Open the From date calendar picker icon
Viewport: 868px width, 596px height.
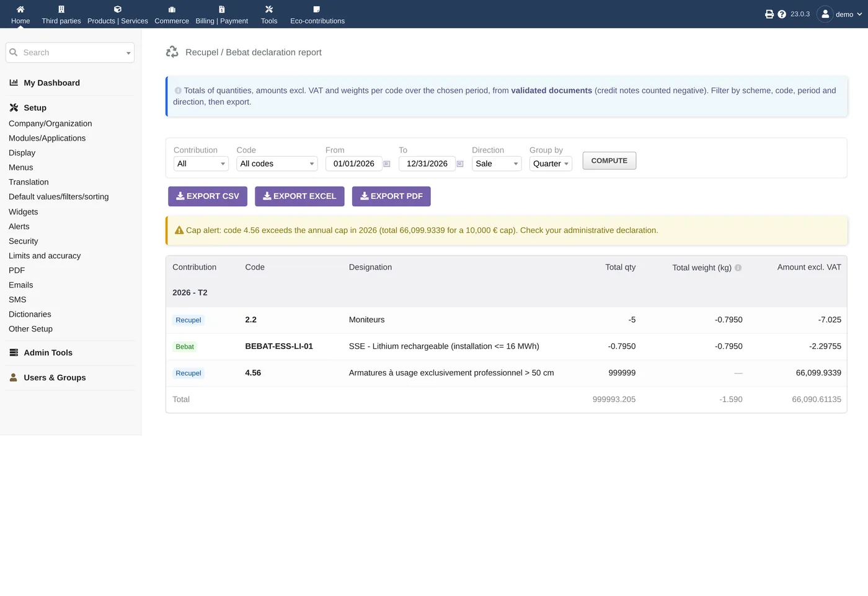click(x=387, y=164)
